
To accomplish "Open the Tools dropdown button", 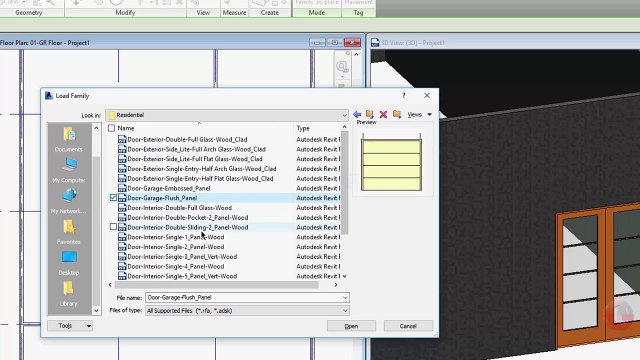I will tap(70, 326).
